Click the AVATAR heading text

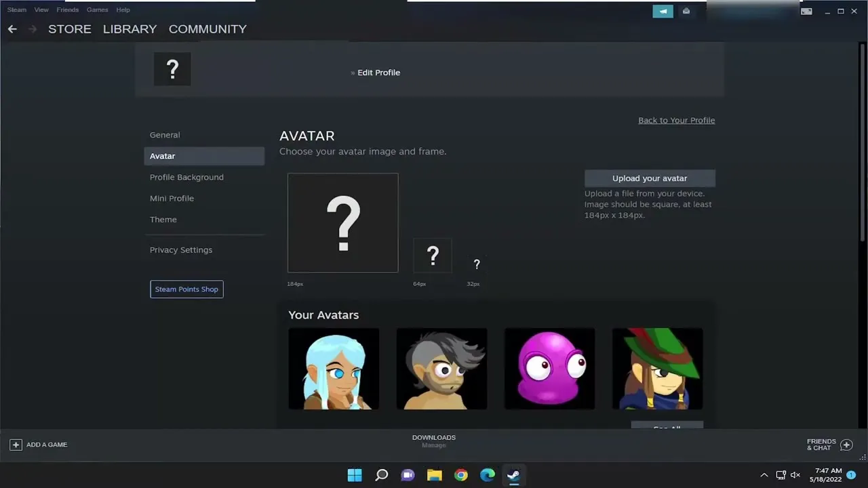[x=307, y=136]
